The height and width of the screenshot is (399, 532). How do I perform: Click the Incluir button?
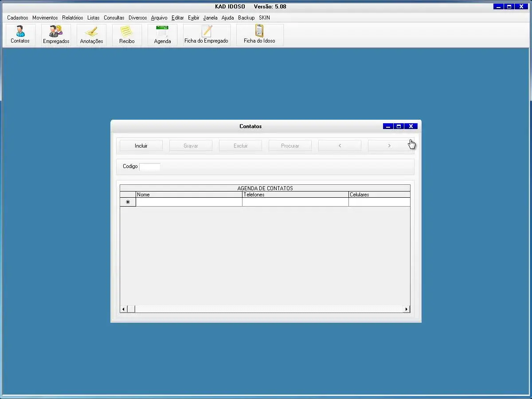coord(141,146)
